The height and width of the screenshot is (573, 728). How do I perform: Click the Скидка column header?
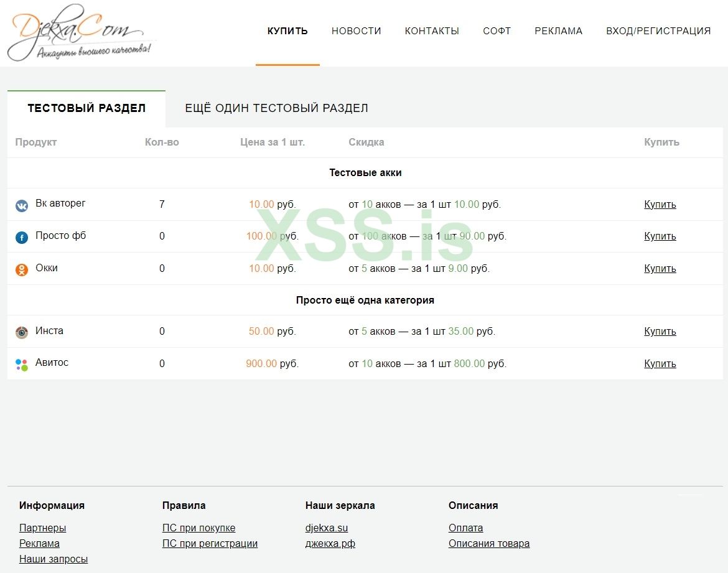click(366, 142)
